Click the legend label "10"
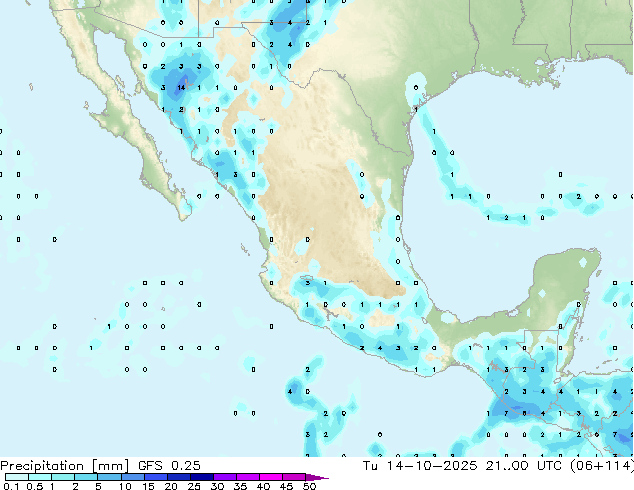This screenshot has width=634, height=490. click(125, 486)
